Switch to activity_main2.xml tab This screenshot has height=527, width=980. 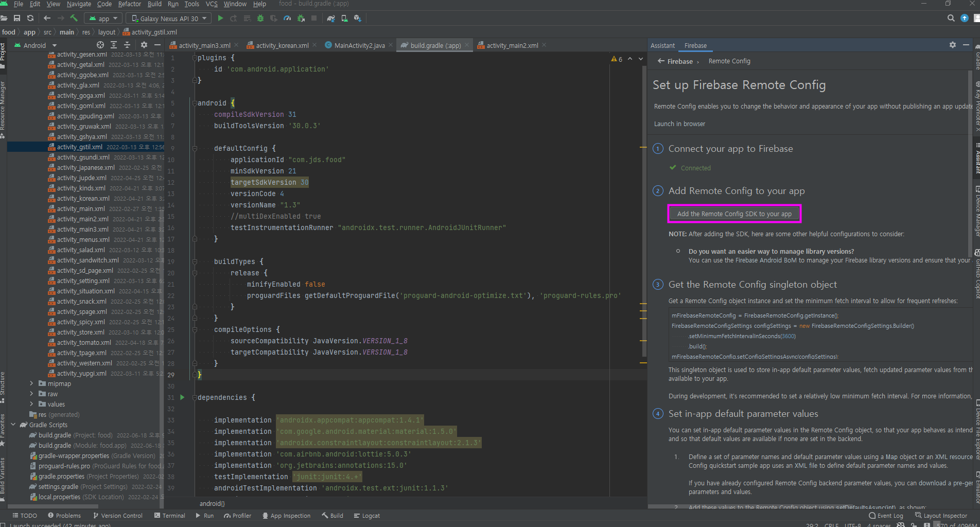coord(512,45)
